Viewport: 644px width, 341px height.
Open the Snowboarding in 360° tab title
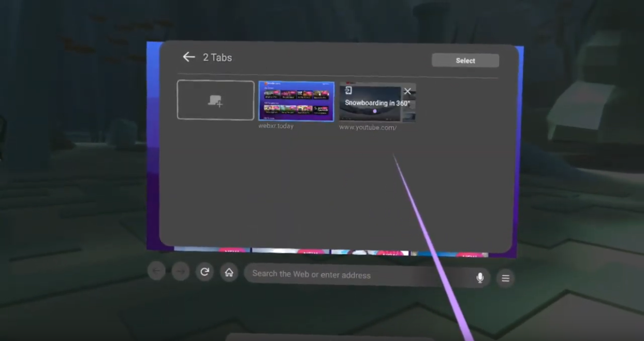tap(377, 103)
